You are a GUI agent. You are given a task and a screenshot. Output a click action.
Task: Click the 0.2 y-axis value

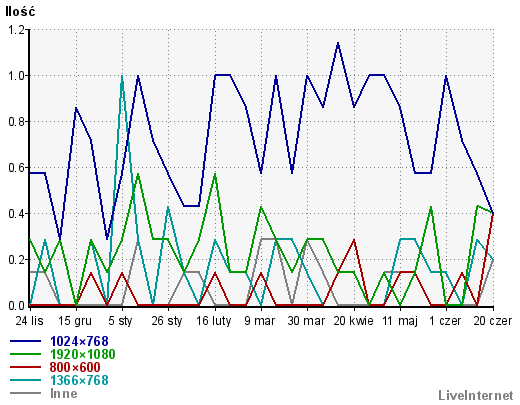pos(16,260)
